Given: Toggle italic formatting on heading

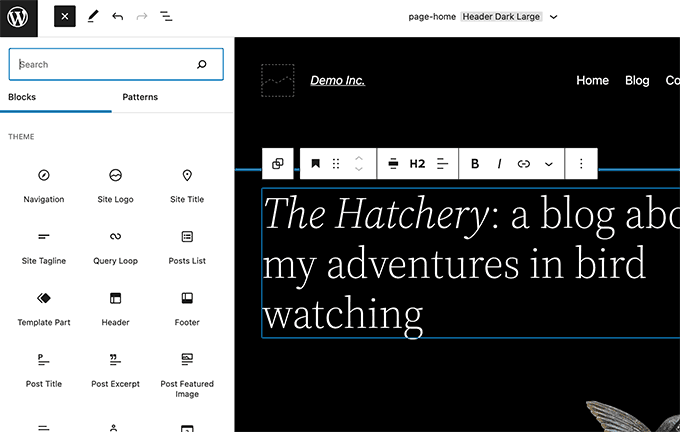Looking at the screenshot, I should (499, 164).
